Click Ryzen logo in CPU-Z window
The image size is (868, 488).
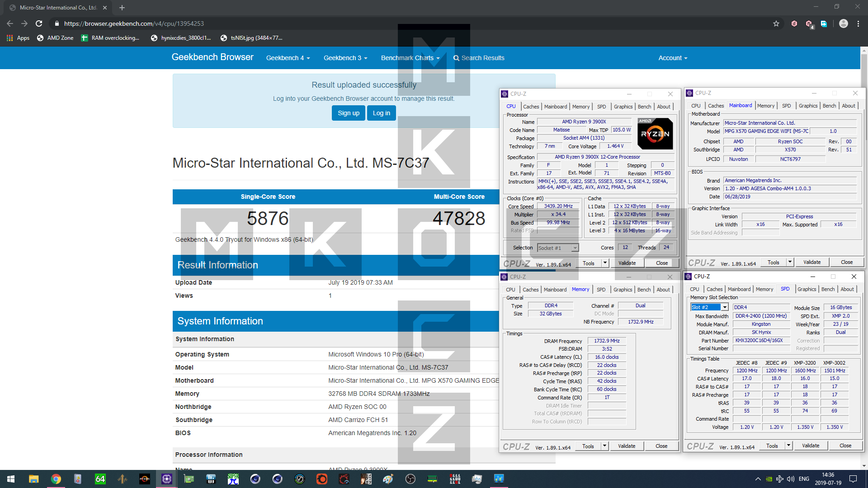pos(655,134)
